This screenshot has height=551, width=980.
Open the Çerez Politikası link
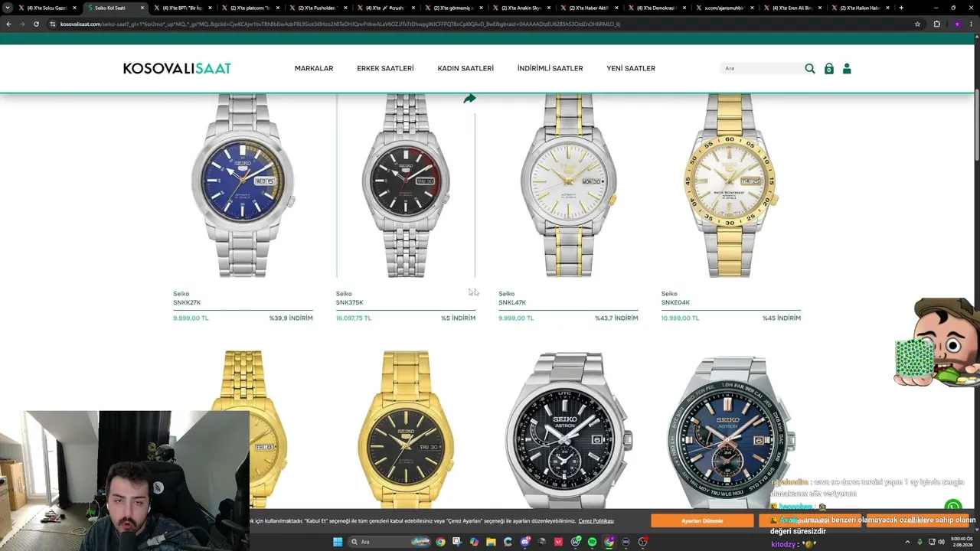pyautogui.click(x=596, y=521)
